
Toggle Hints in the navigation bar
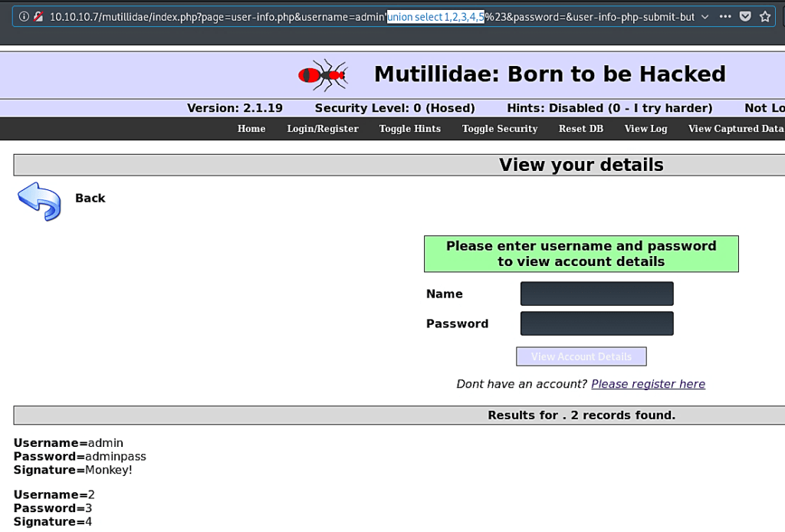coord(409,129)
